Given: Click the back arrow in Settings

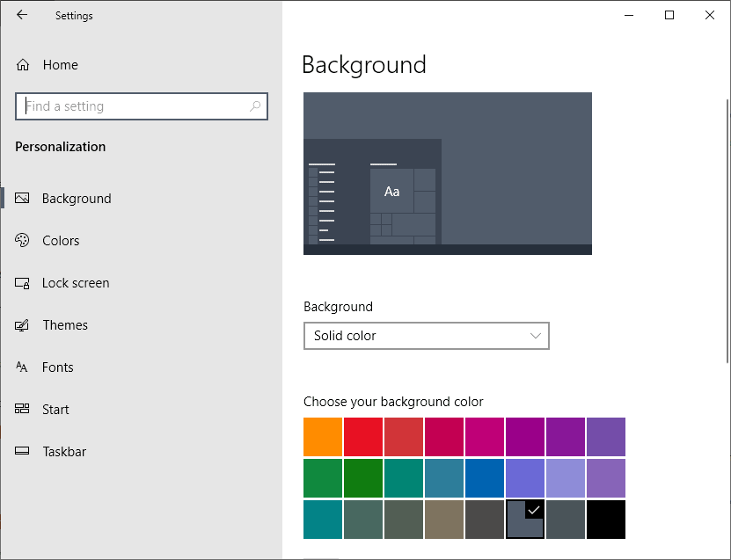Looking at the screenshot, I should (x=19, y=15).
